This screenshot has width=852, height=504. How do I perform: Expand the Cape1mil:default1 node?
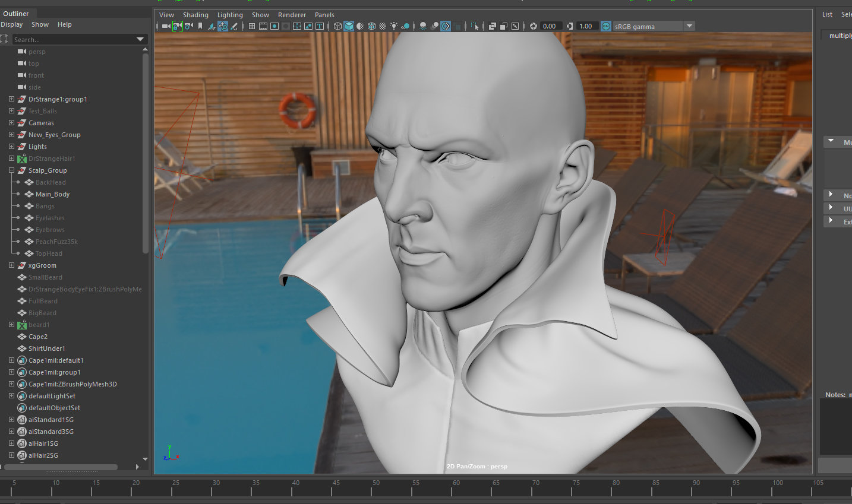11,360
